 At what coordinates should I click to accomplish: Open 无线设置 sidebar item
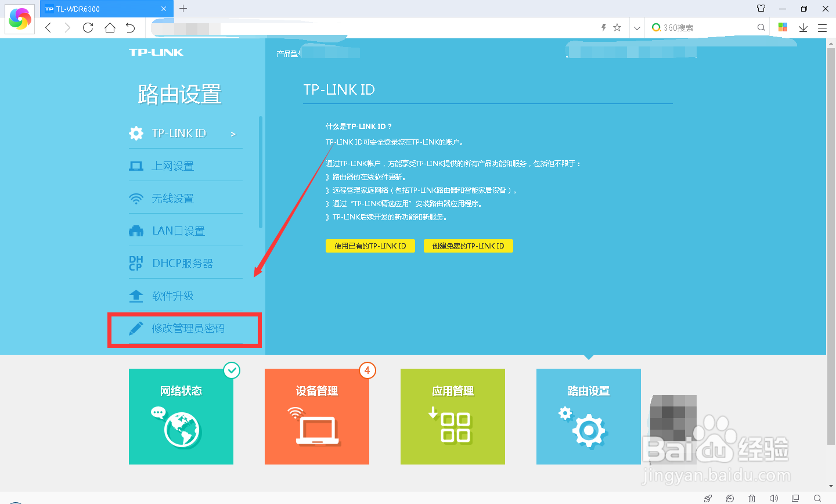(186, 199)
